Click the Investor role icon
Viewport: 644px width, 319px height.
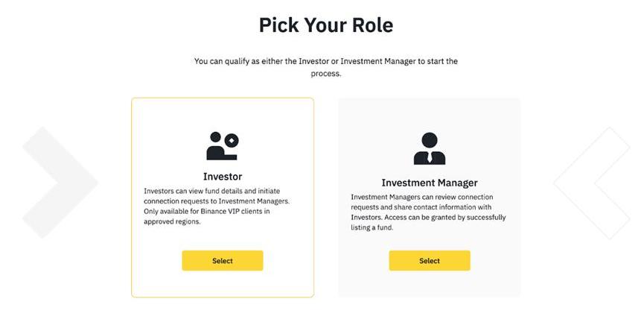point(221,146)
